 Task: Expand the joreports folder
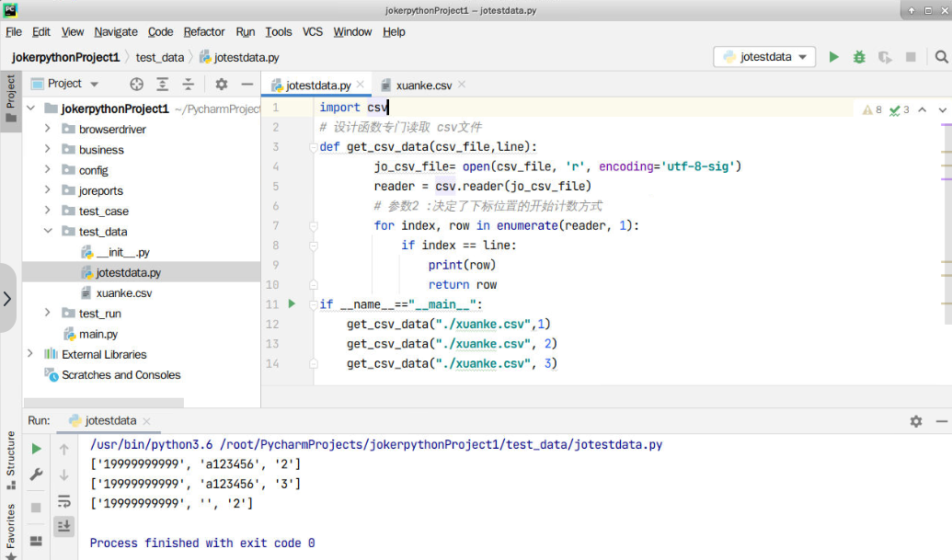47,190
